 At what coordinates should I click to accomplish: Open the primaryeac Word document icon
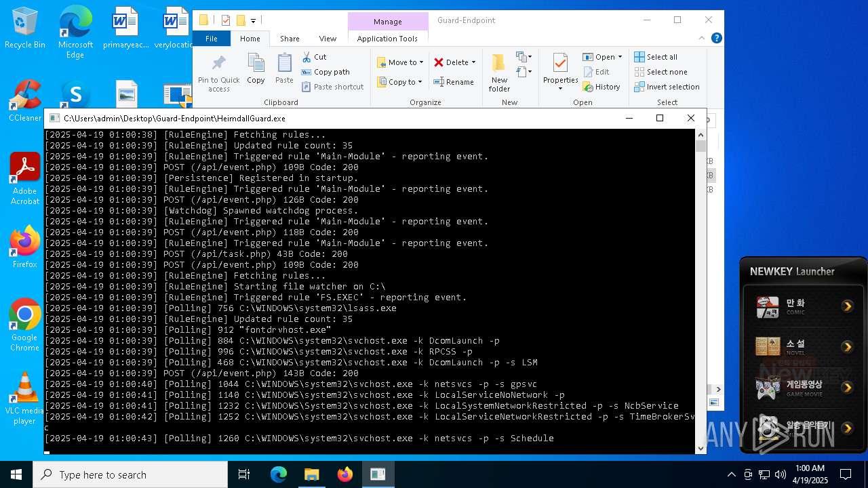coord(125,28)
